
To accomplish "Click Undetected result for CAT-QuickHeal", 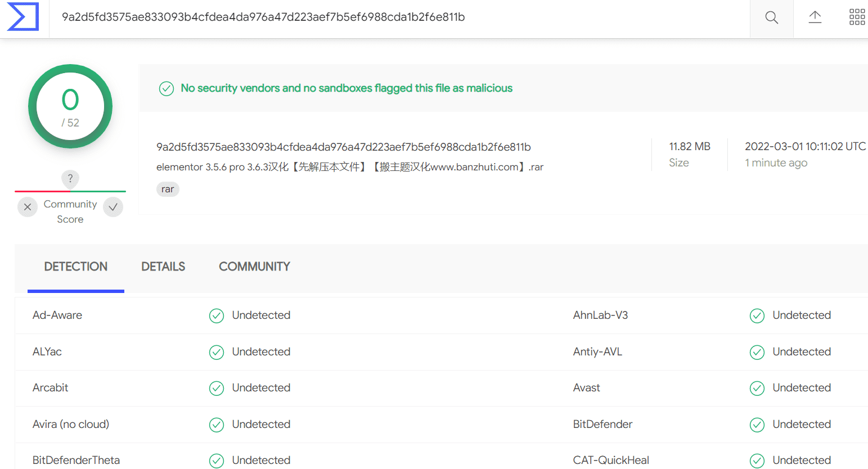I will coord(802,461).
